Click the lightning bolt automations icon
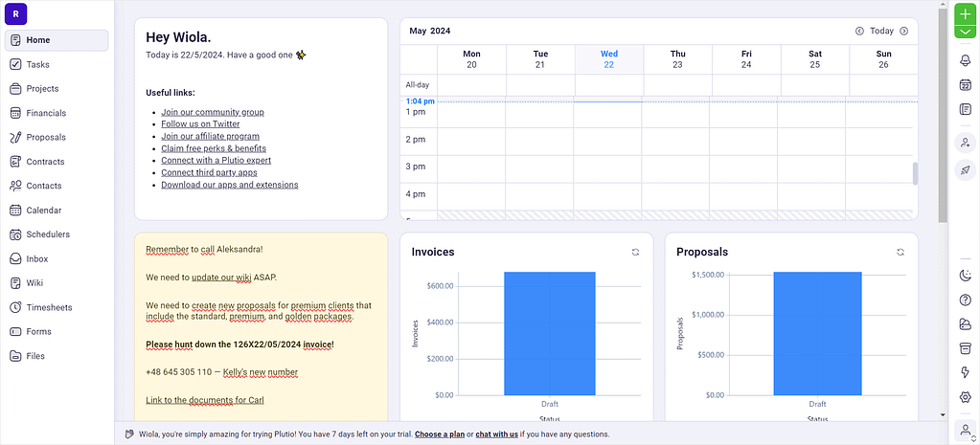This screenshot has height=445, width=980. tap(965, 372)
